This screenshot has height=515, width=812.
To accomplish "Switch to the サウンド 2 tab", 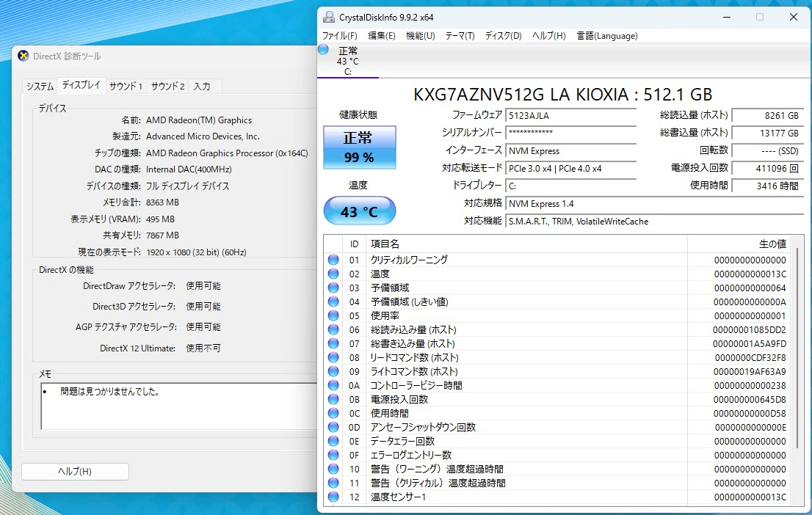I will point(168,87).
